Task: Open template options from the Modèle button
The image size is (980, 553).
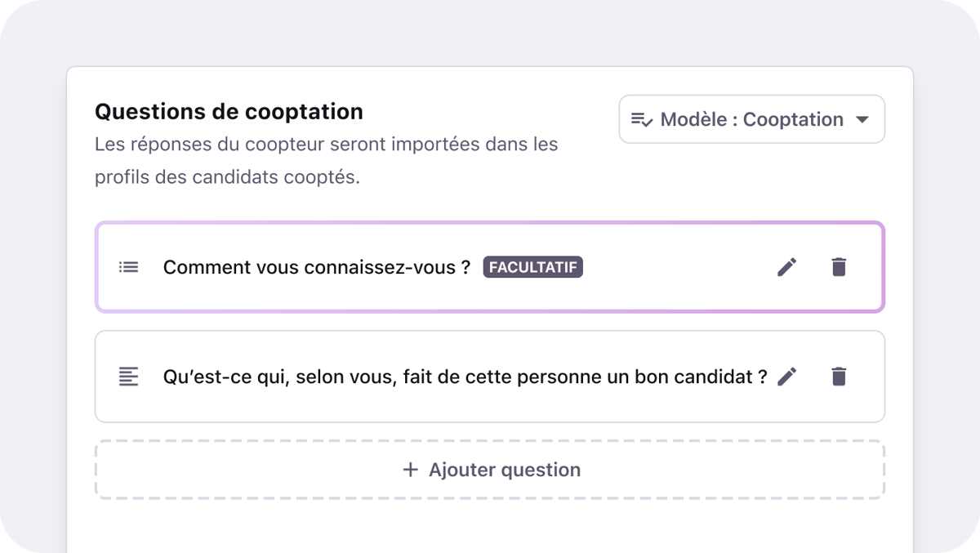Action: pyautogui.click(x=751, y=119)
